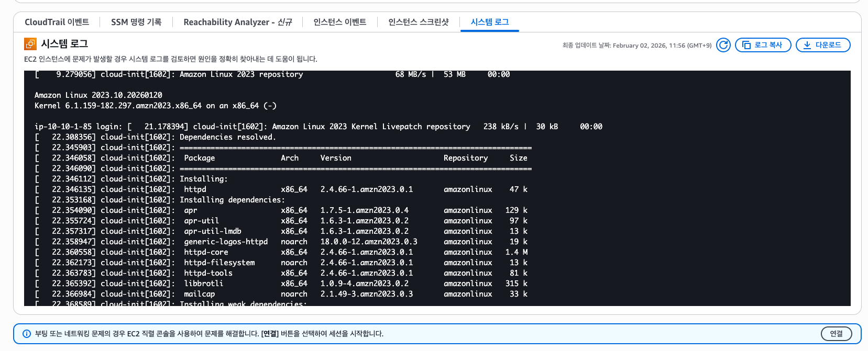Click the httpd-tools package name
The width and height of the screenshot is (868, 351).
208,273
